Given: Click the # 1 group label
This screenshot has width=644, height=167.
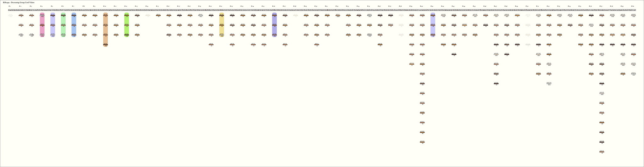Looking at the screenshot, I should point(9,6).
